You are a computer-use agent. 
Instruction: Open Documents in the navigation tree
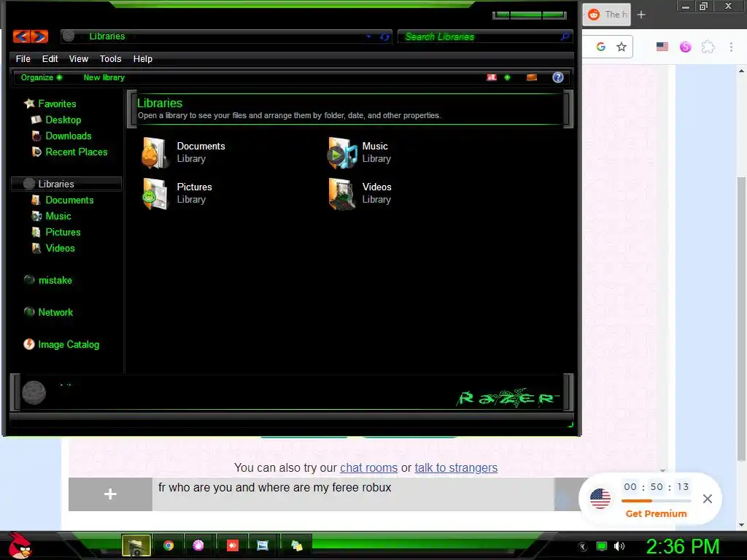(63, 200)
